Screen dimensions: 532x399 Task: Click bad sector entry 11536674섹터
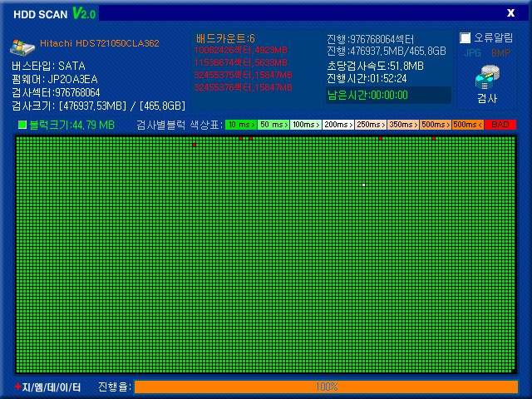[x=240, y=62]
